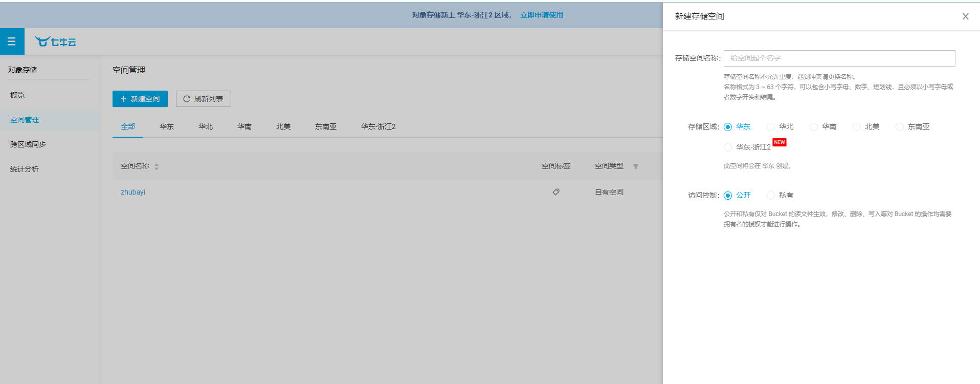980x384 pixels.
Task: Select the 华东 storage region radio
Action: 728,127
